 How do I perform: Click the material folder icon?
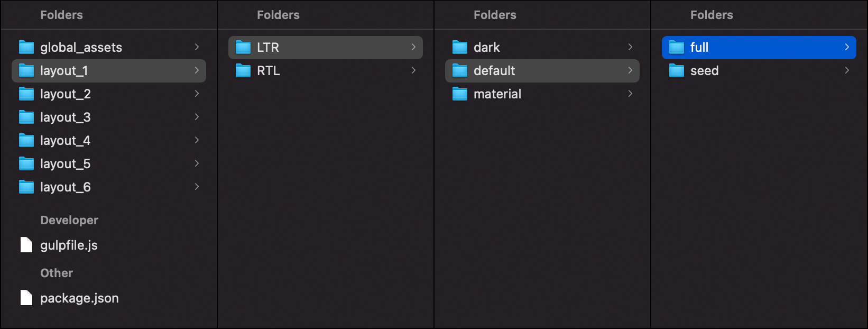[x=460, y=94]
